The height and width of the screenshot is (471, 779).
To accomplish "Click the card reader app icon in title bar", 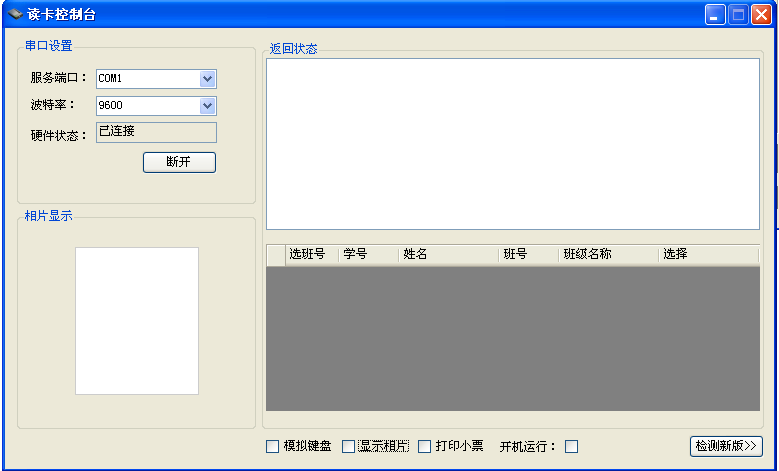I will point(15,14).
